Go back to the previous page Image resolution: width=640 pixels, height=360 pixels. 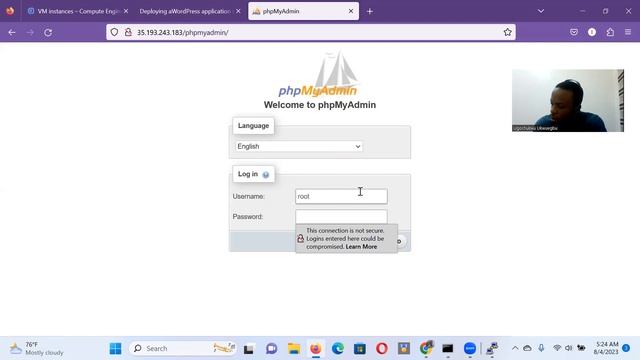click(12, 32)
